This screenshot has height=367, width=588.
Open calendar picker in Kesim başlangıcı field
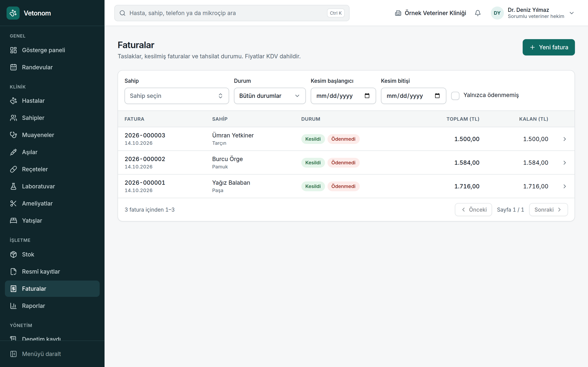tap(367, 96)
